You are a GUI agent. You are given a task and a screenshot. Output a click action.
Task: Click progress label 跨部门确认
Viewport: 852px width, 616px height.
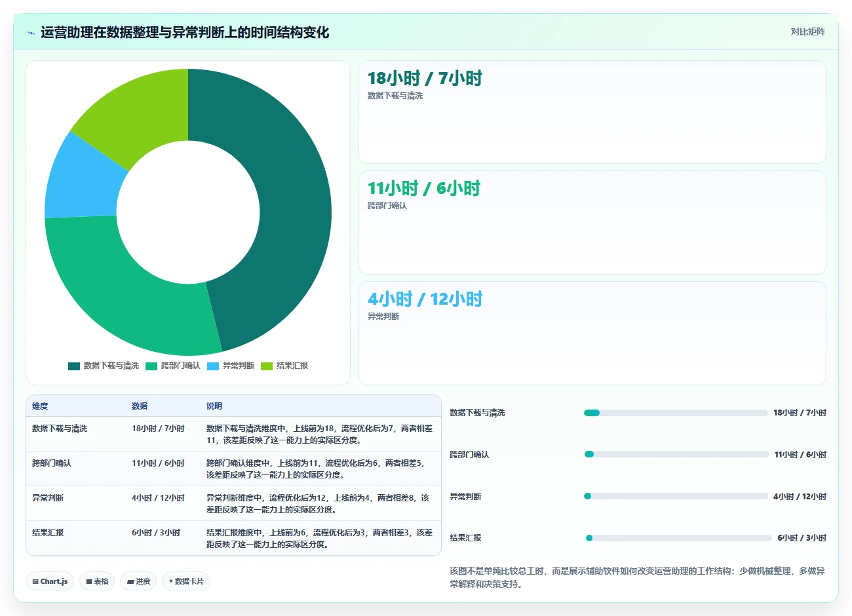(x=469, y=455)
